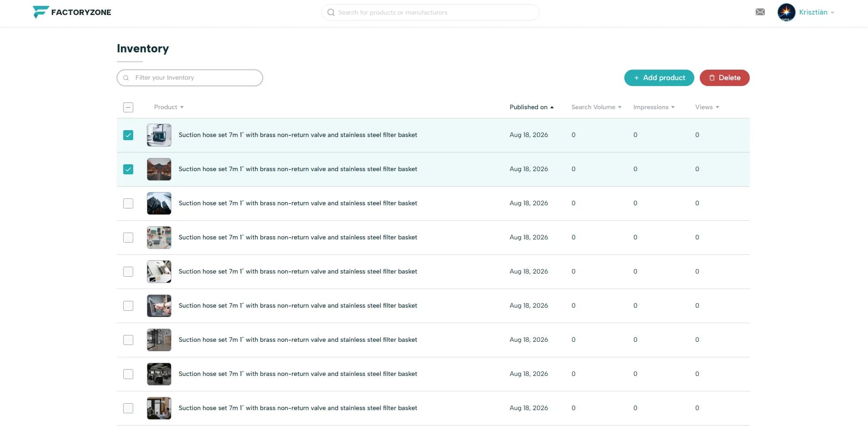Click the magnifier icon in inventory filter
The image size is (868, 426).
click(126, 78)
